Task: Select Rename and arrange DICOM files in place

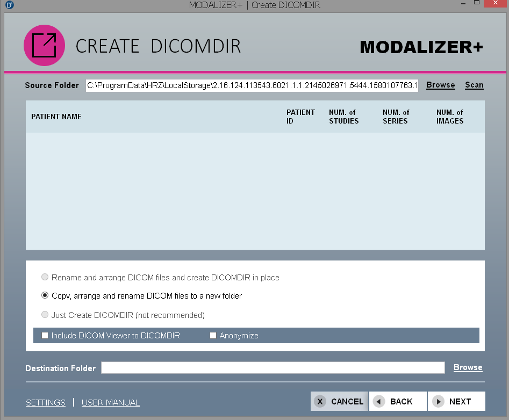Action: pos(45,278)
